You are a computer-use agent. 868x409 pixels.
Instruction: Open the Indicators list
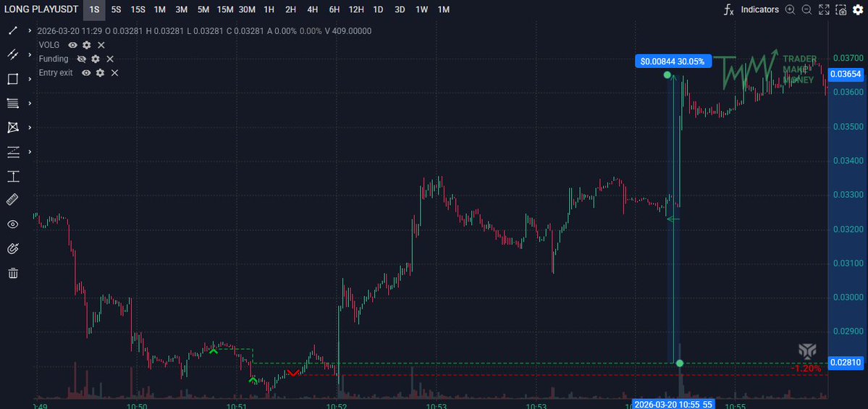click(759, 9)
